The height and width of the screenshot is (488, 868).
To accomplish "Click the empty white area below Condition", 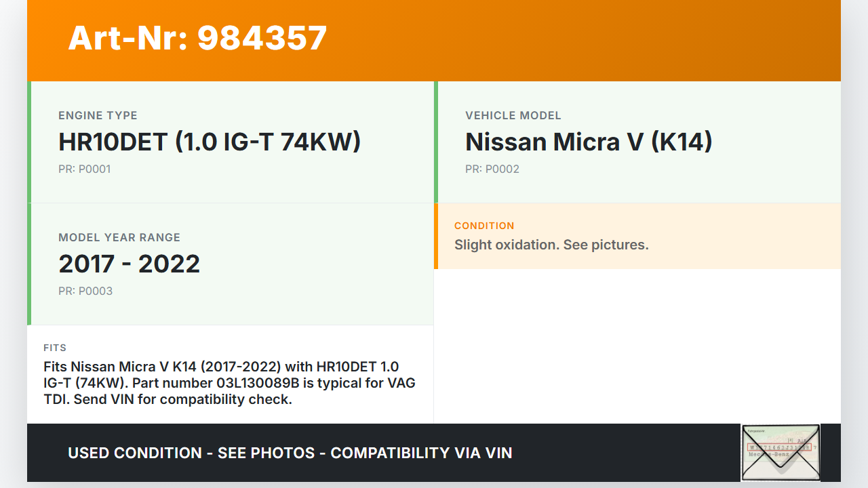I will pos(636,346).
